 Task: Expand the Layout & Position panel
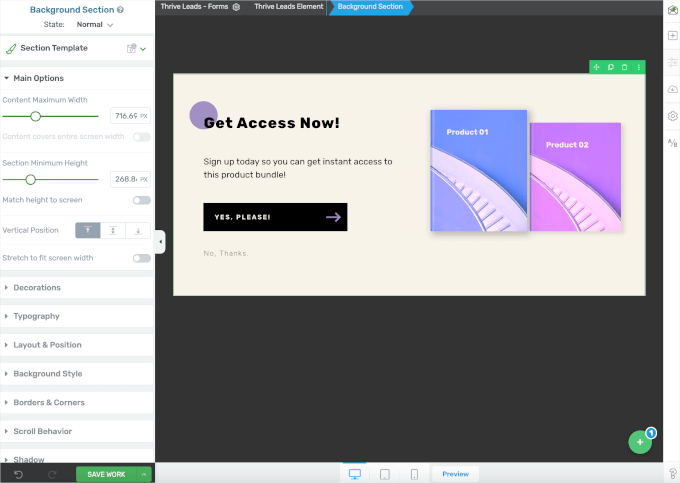[x=77, y=345]
